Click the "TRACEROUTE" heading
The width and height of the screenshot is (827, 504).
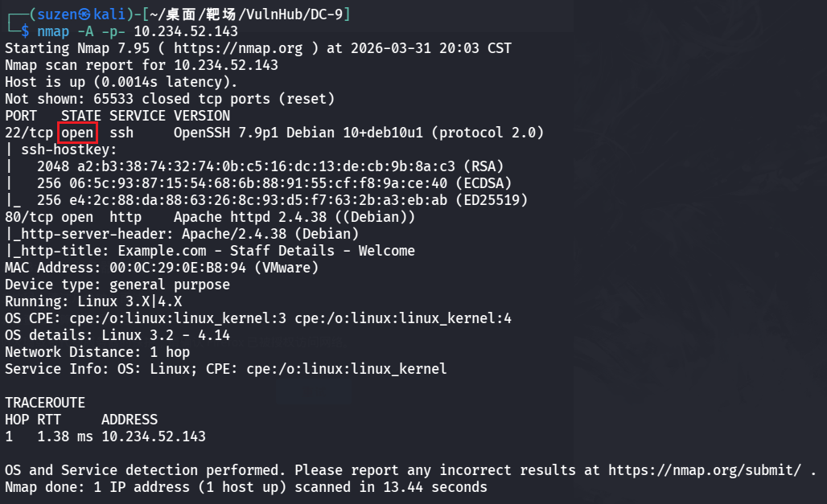[45, 403]
